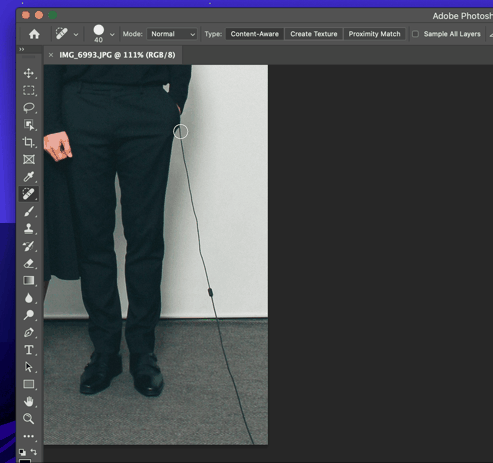Expand the tools panel with double arrows
The width and height of the screenshot is (493, 463).
pos(22,49)
